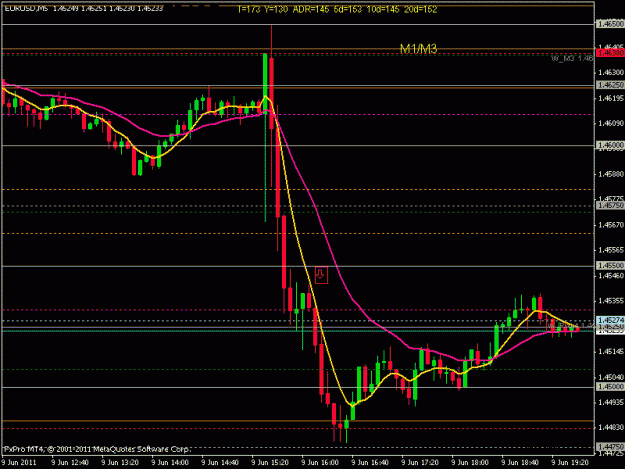The image size is (625, 469).
Task: Click the red 1.46380 price marker
Action: 610,53
